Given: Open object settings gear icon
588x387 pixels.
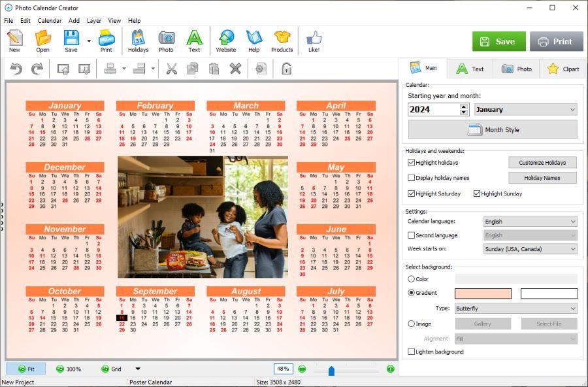Looking at the screenshot, I should click(x=261, y=69).
